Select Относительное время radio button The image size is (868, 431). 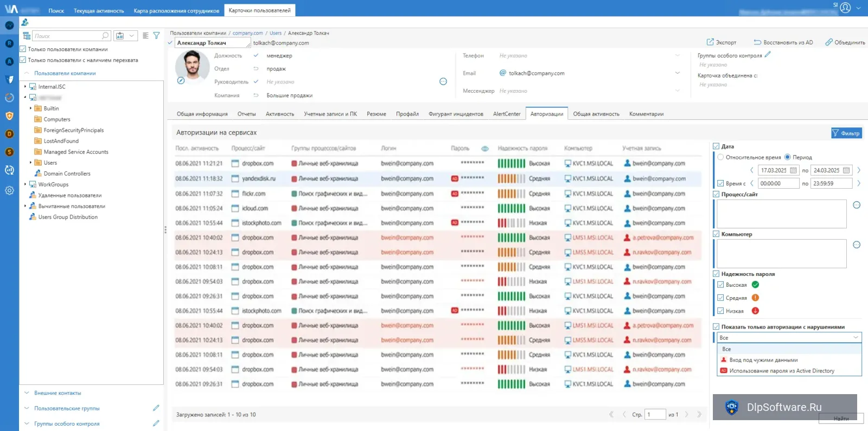click(720, 157)
